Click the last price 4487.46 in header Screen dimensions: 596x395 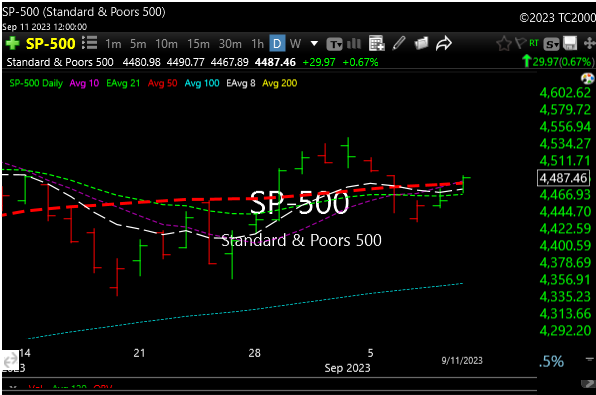[275, 62]
